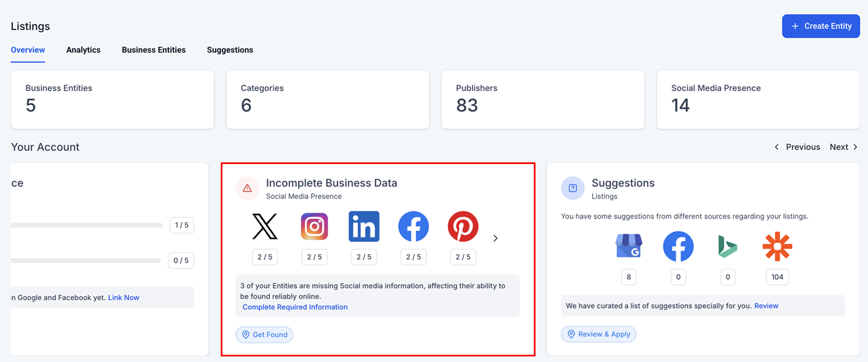Click the Google Business Profile suggestions icon
This screenshot has height=362, width=868.
[628, 246]
